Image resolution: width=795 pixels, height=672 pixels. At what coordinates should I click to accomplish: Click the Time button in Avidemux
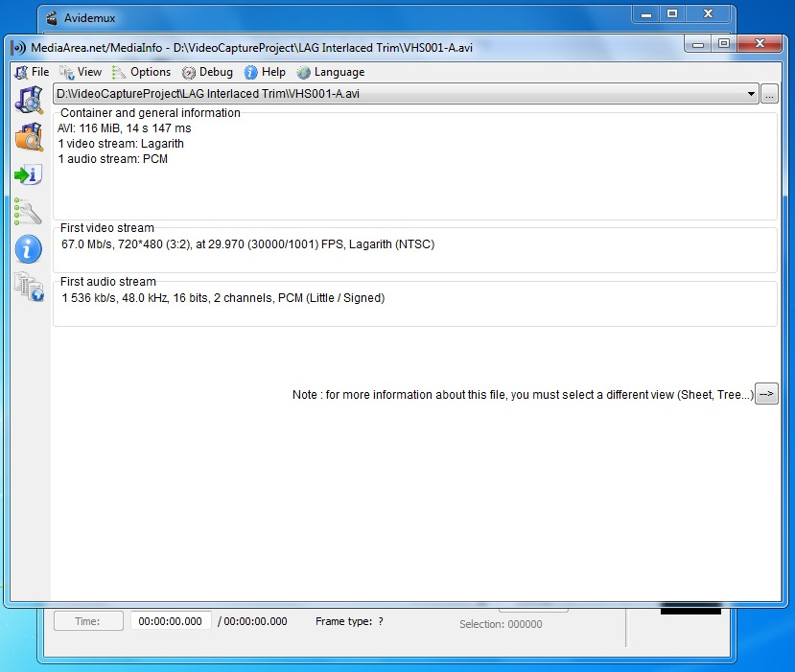pos(88,621)
